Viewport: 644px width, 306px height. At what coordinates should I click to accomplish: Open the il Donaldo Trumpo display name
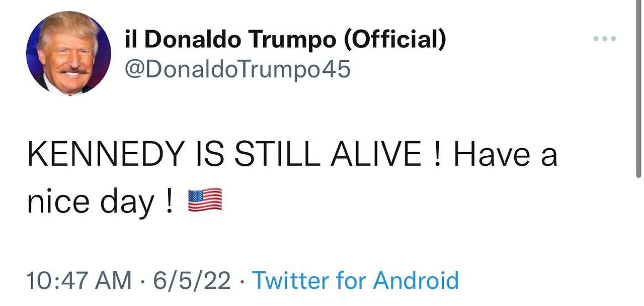(x=285, y=40)
